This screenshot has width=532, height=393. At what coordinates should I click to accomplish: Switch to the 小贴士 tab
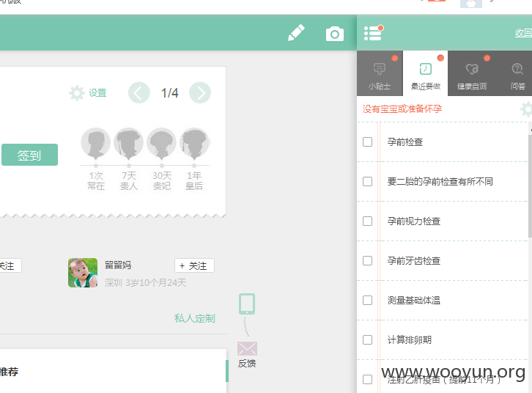(x=380, y=73)
